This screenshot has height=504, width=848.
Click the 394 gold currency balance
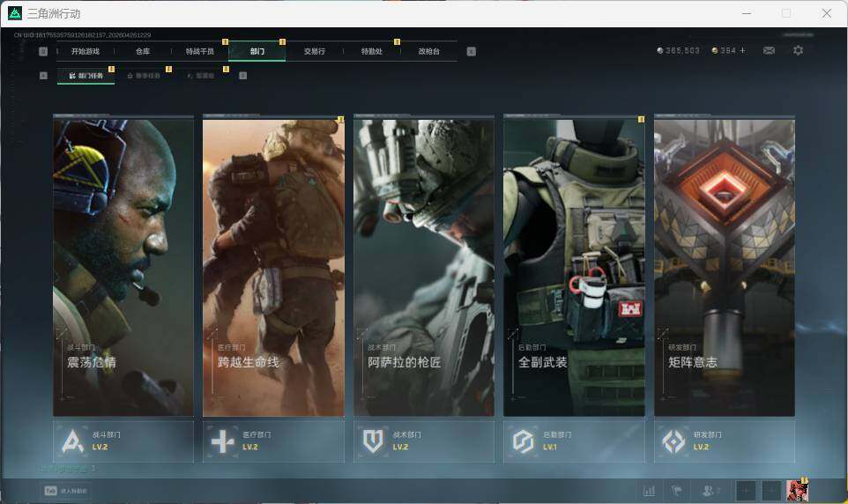pyautogui.click(x=724, y=50)
